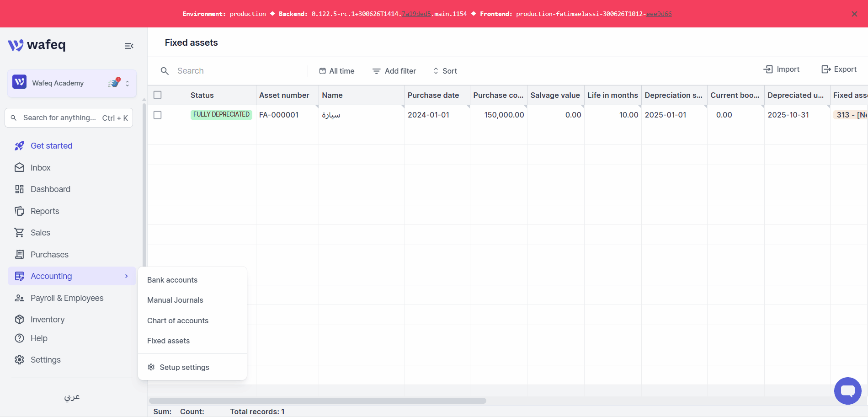Click the Get started rocket icon

point(19,146)
